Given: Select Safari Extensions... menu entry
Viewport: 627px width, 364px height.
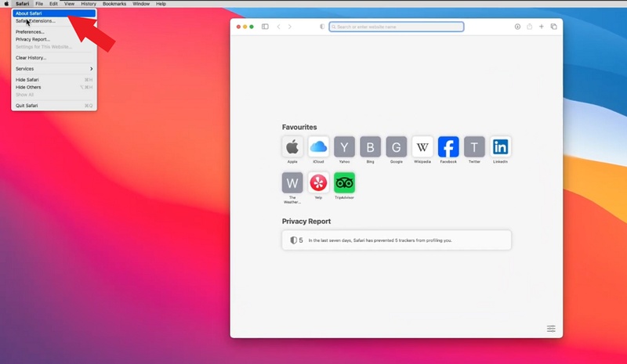Looking at the screenshot, I should tap(54, 21).
